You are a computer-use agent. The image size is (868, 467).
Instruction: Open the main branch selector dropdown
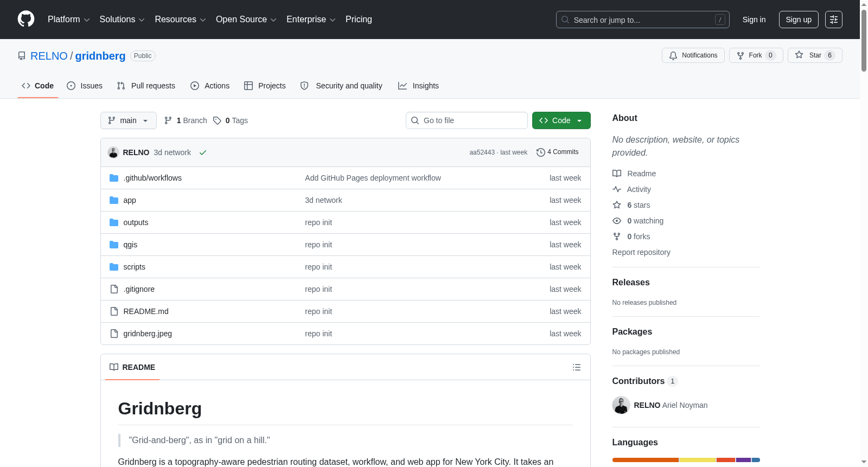click(x=129, y=120)
